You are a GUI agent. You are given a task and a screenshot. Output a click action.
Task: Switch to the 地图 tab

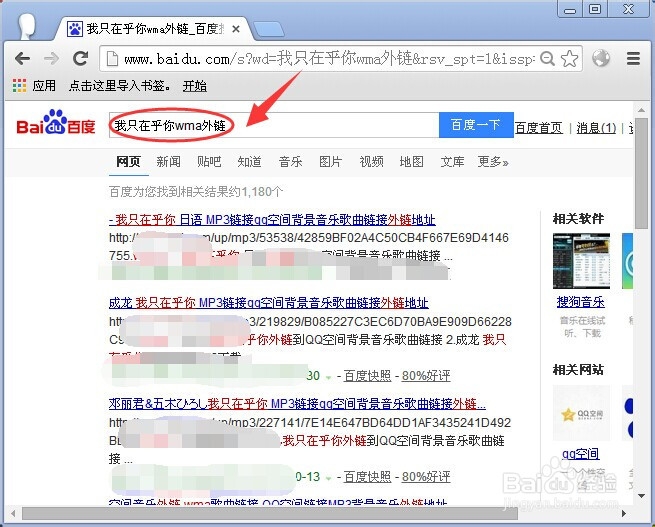[411, 161]
